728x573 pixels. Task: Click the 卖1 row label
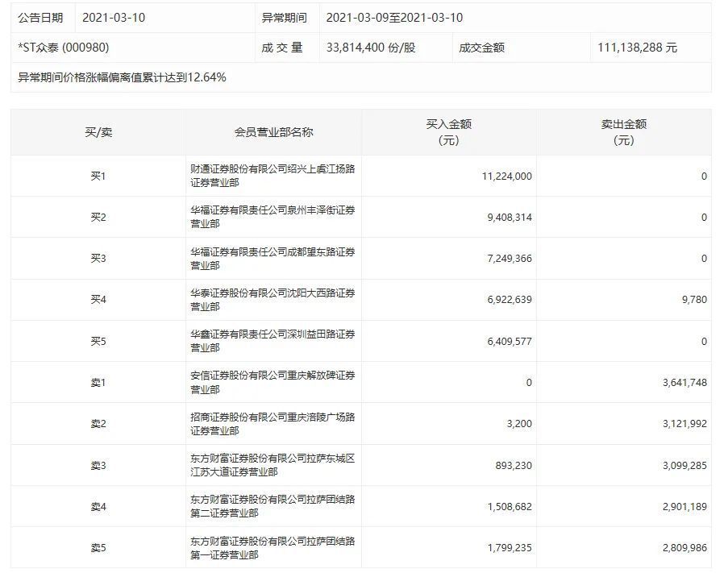click(x=98, y=383)
